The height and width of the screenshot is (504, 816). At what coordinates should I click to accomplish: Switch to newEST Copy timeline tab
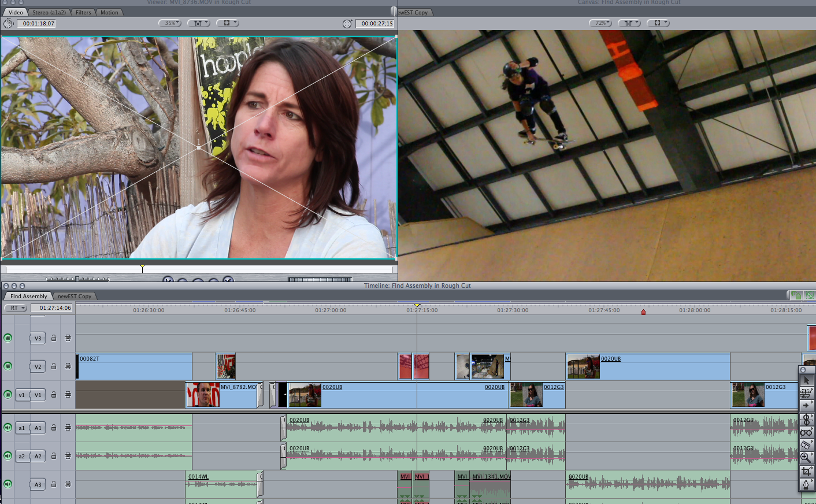[x=75, y=297]
